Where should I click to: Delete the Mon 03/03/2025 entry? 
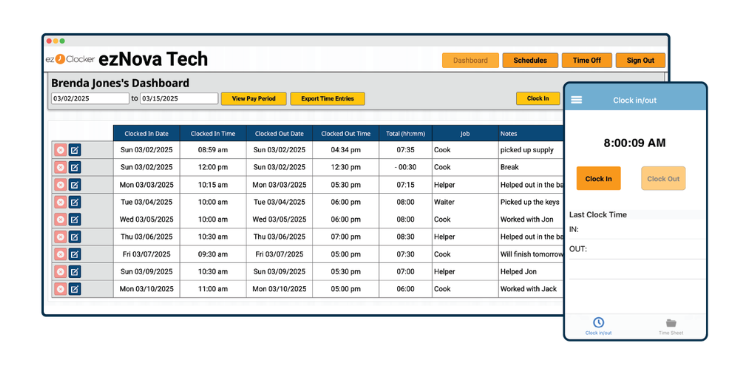(x=60, y=185)
